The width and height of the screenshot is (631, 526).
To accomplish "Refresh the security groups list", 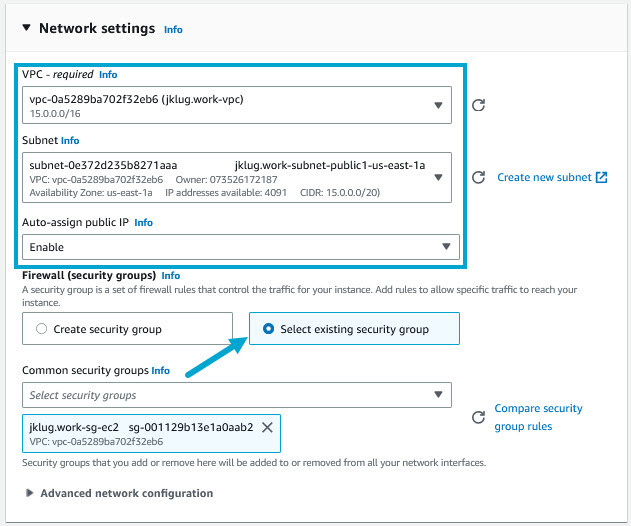I will 478,417.
